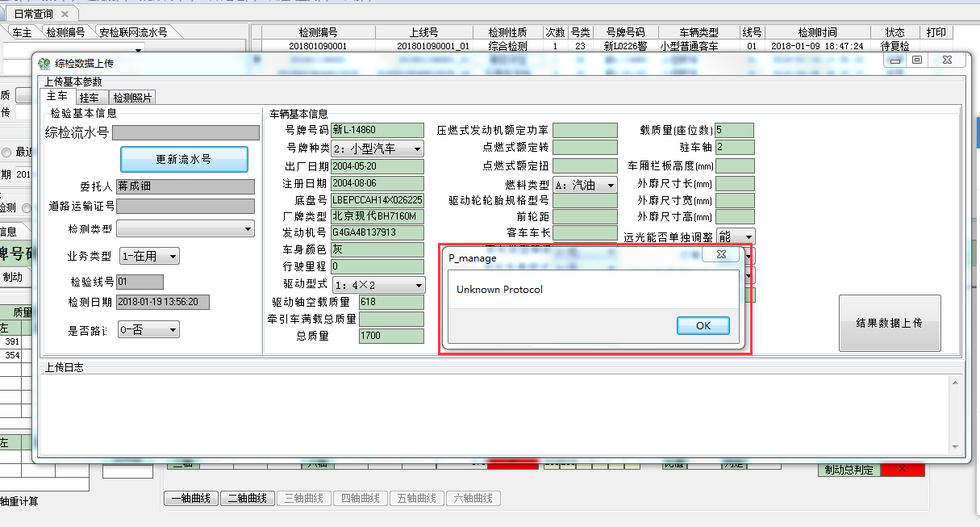Close the P_manage error dialog with X
Image resolution: width=980 pixels, height=527 pixels.
click(721, 254)
